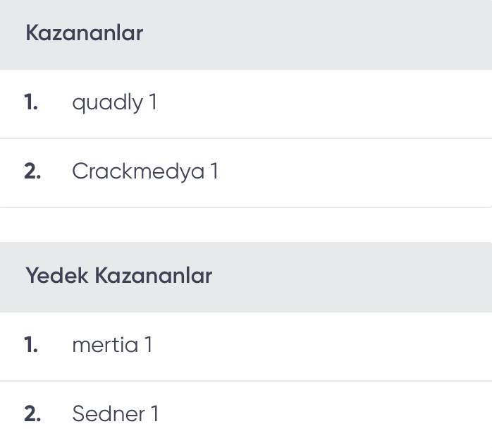
Task: Click the Kazananlar section header
Action: click(x=84, y=32)
